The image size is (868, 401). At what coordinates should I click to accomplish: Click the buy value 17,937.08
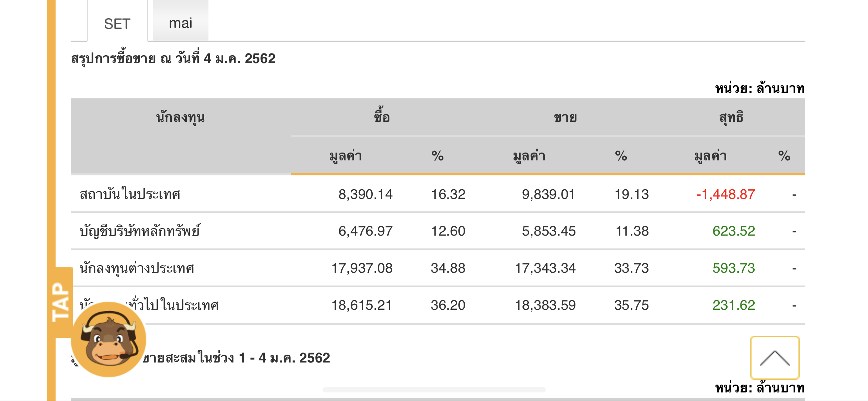362,268
